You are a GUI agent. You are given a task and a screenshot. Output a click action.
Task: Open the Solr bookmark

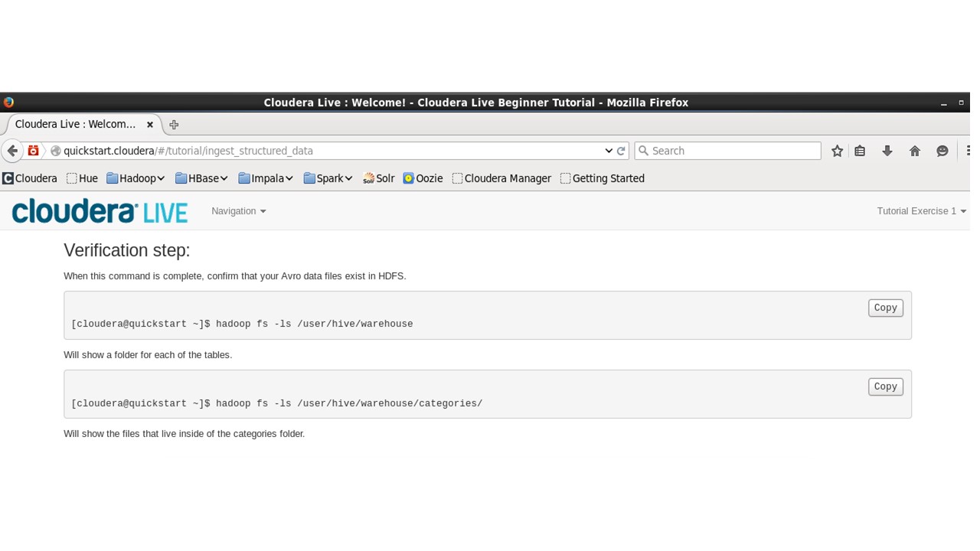379,178
